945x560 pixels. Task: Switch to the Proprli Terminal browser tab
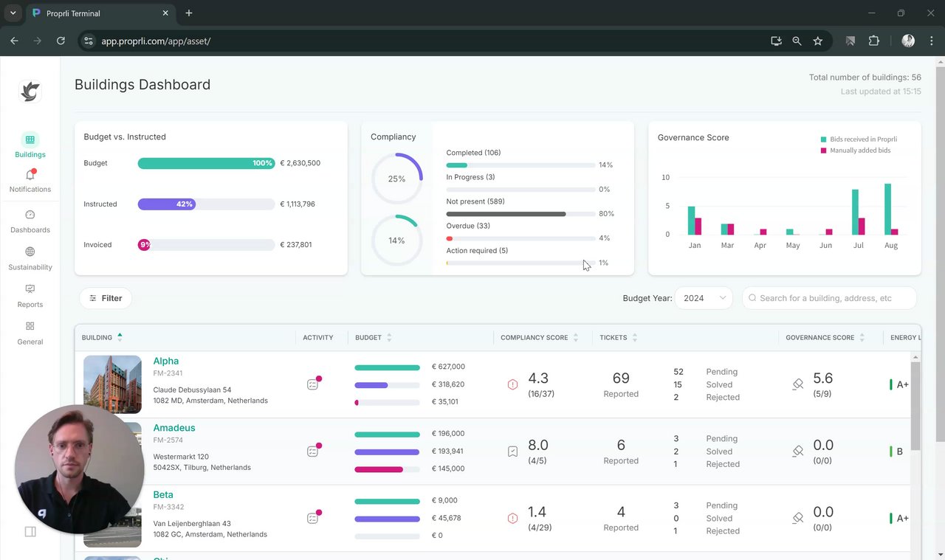pyautogui.click(x=100, y=13)
